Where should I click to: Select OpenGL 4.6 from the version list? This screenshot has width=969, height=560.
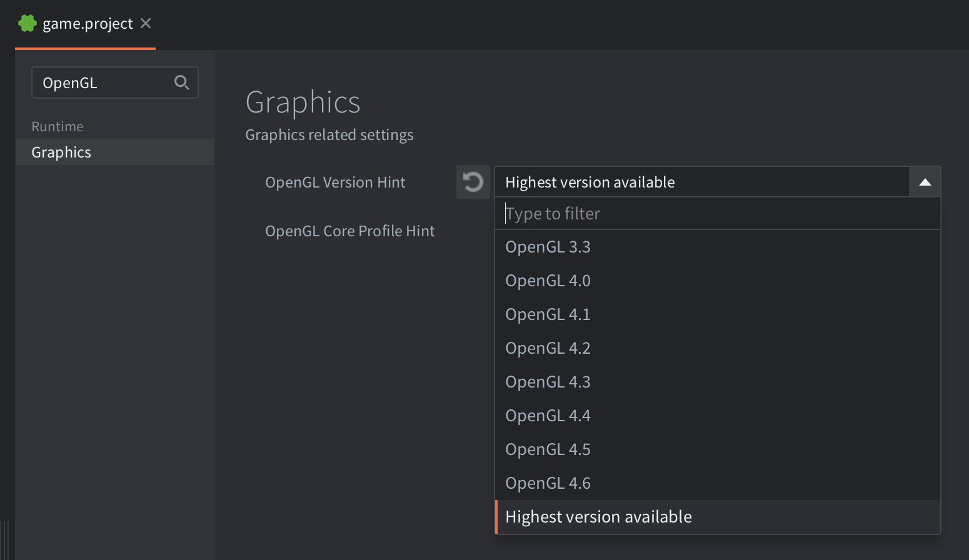pyautogui.click(x=548, y=482)
